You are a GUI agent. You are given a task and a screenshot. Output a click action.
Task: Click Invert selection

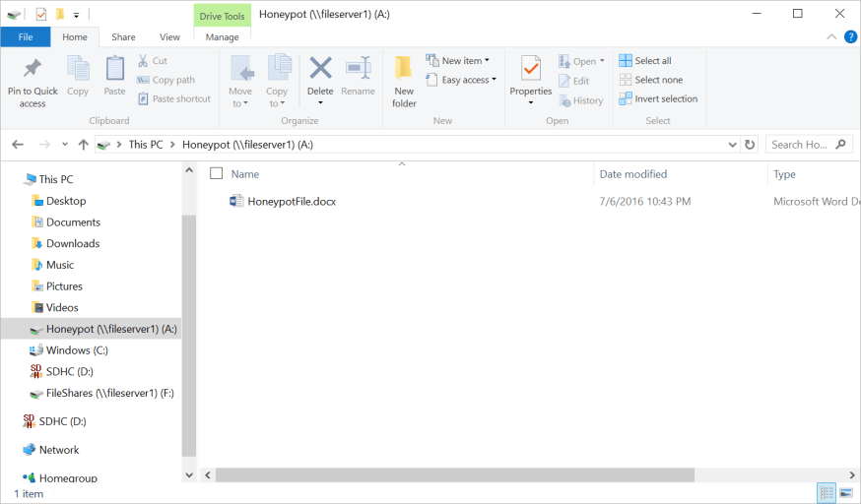658,98
